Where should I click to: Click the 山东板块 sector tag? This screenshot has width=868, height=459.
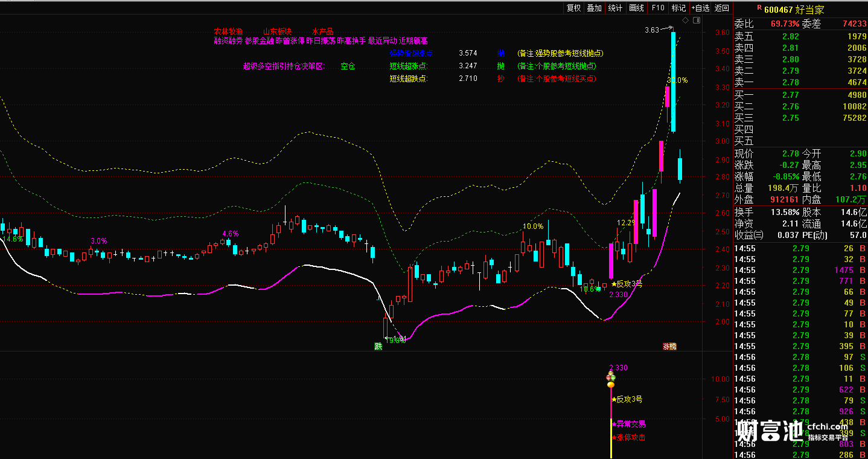pos(278,31)
